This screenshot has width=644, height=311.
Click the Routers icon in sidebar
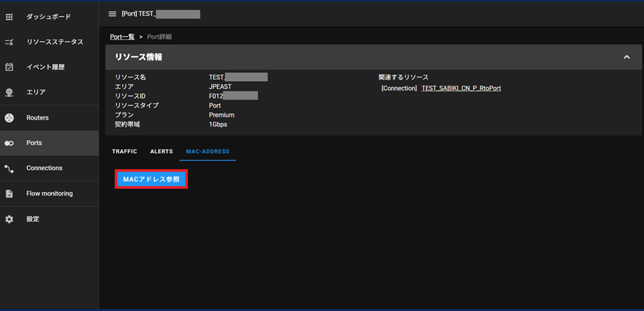tap(9, 118)
